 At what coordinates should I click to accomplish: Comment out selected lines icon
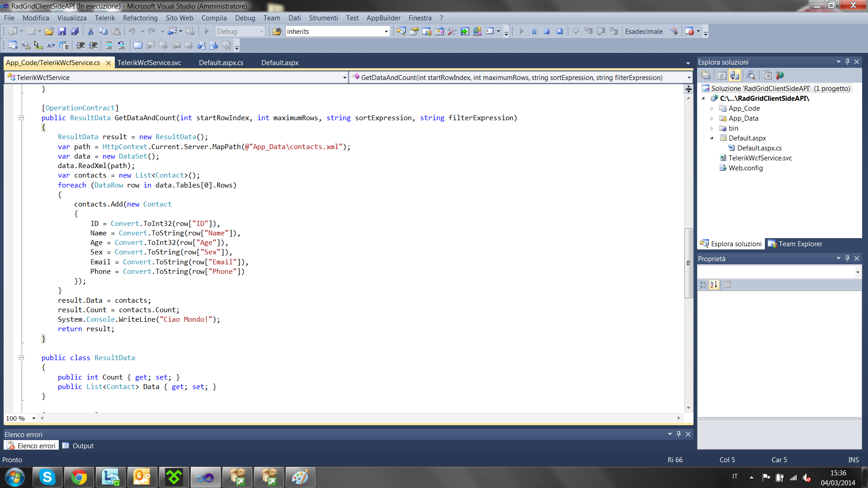109,45
